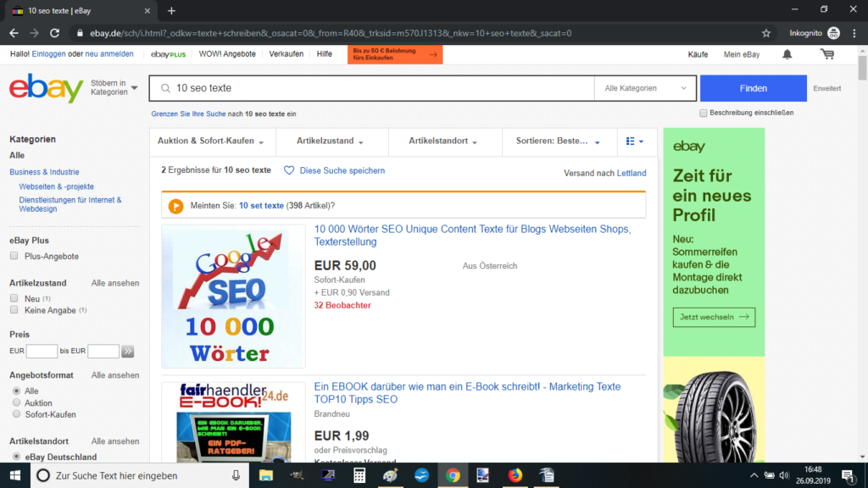
Task: Open the shopping cart icon
Action: [x=827, y=54]
